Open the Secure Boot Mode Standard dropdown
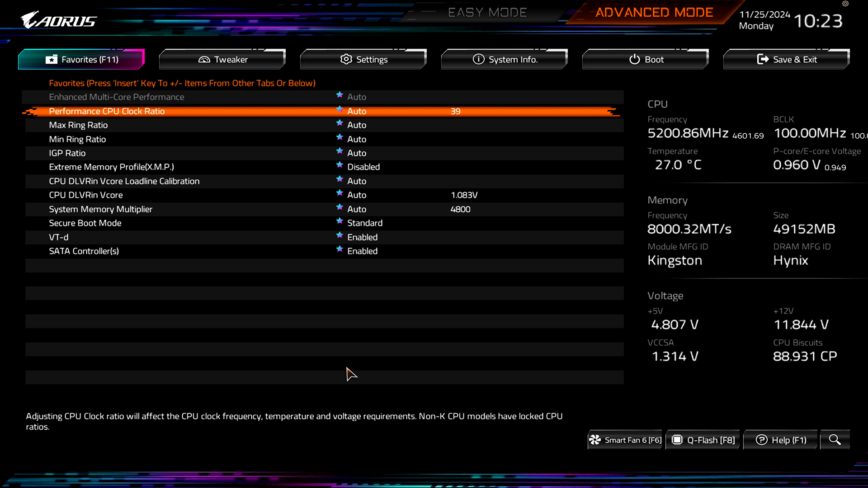The image size is (868, 488). click(364, 223)
